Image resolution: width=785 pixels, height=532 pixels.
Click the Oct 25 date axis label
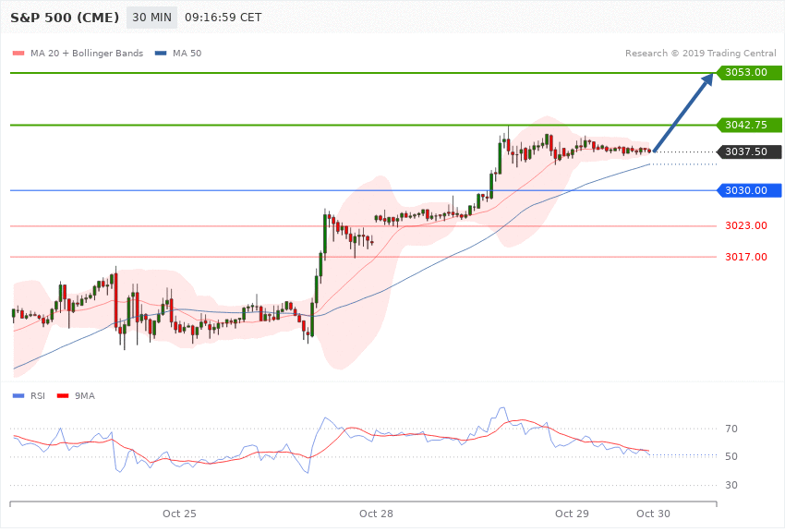coord(179,514)
